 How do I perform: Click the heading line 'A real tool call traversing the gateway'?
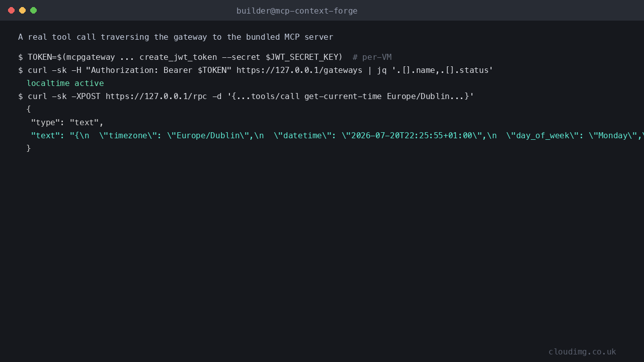176,37
